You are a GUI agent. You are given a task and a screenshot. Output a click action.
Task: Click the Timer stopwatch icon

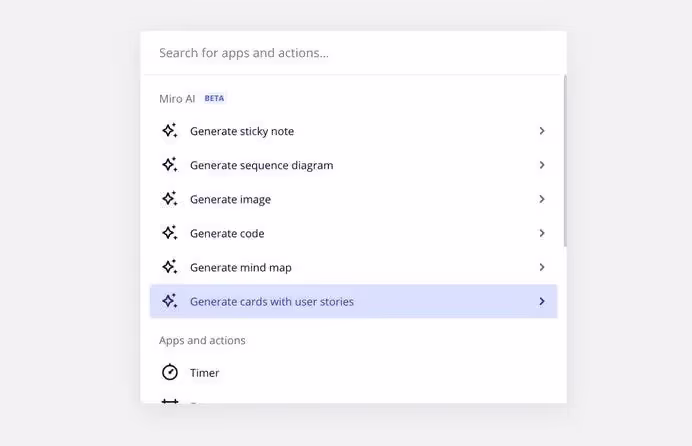point(170,373)
